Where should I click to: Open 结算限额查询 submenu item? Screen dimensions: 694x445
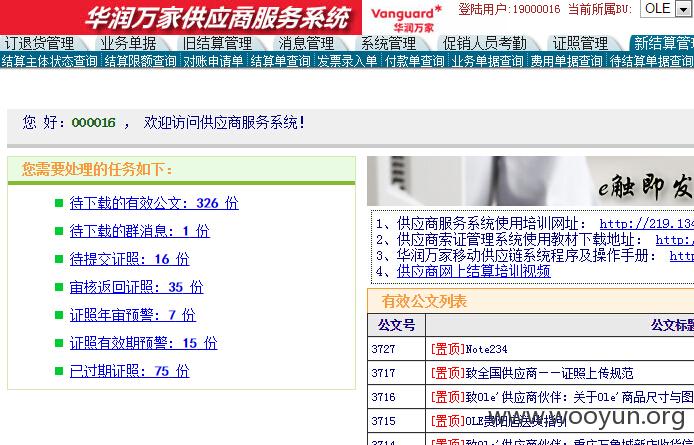point(140,61)
